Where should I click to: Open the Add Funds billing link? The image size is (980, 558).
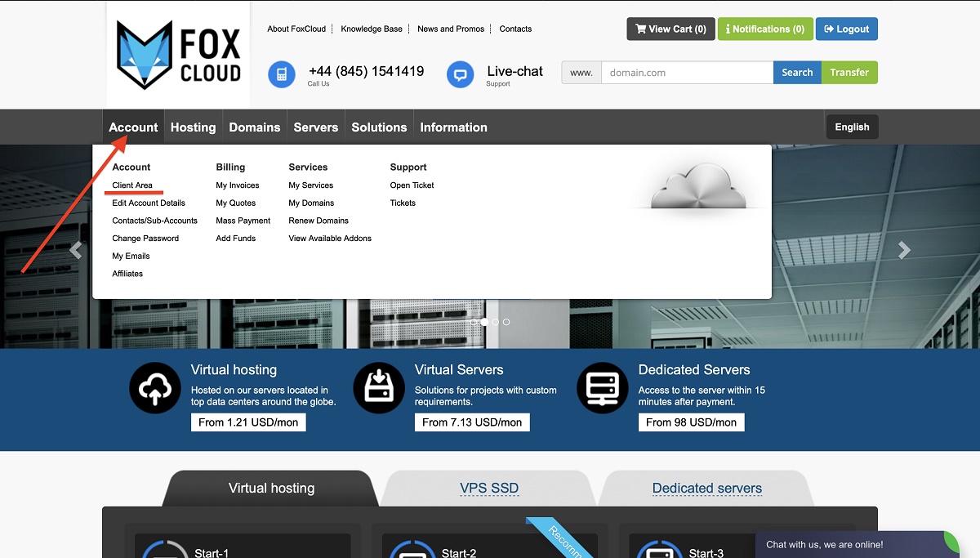coord(235,239)
